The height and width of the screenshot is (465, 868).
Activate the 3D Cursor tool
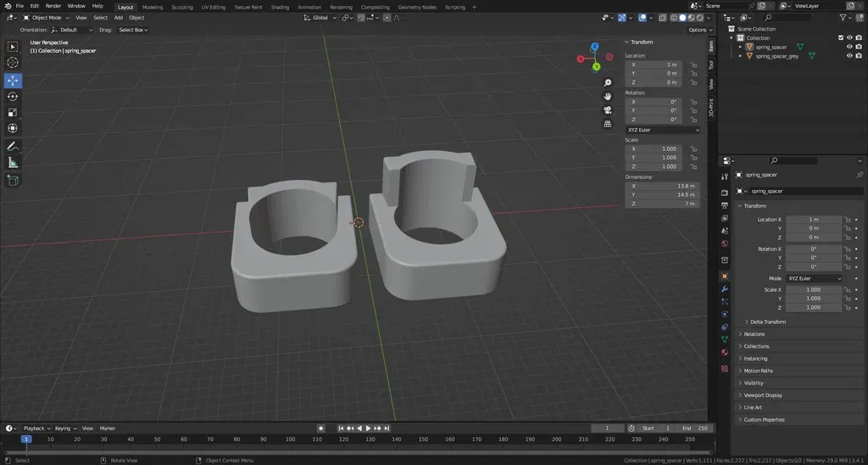click(x=13, y=63)
